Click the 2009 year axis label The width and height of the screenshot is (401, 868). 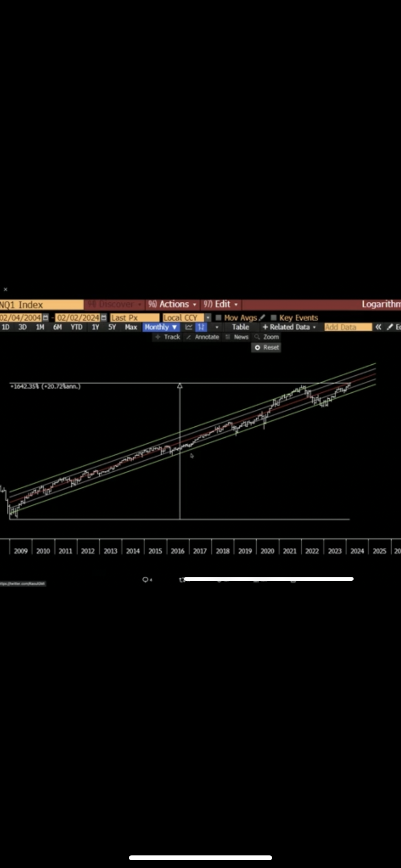point(20,551)
